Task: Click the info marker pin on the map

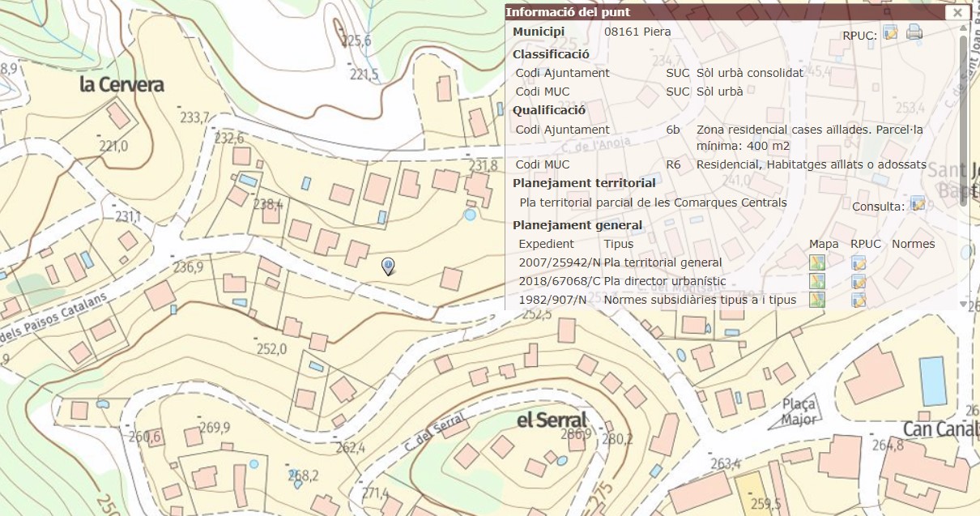Action: [x=389, y=266]
